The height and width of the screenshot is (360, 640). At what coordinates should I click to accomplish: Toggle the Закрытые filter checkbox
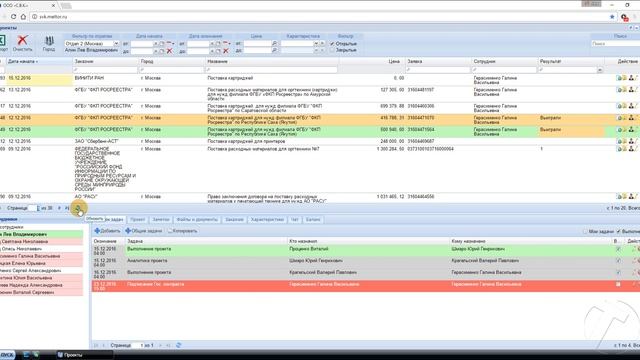(x=332, y=50)
